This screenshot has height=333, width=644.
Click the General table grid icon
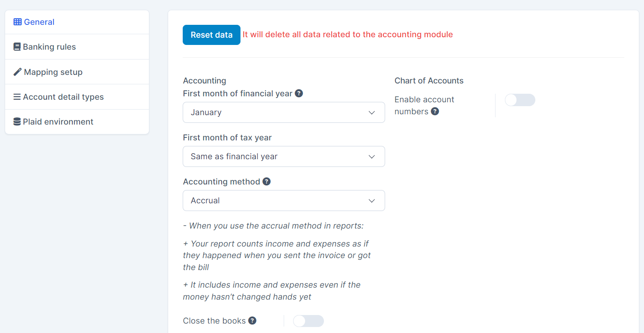click(x=18, y=22)
